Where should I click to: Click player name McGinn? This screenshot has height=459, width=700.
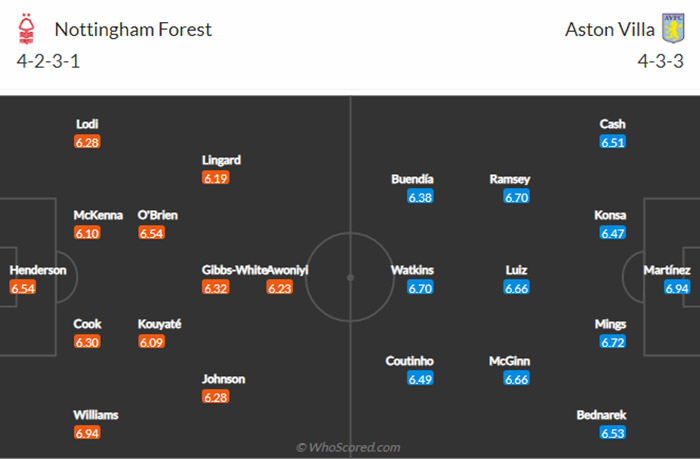[x=509, y=361]
